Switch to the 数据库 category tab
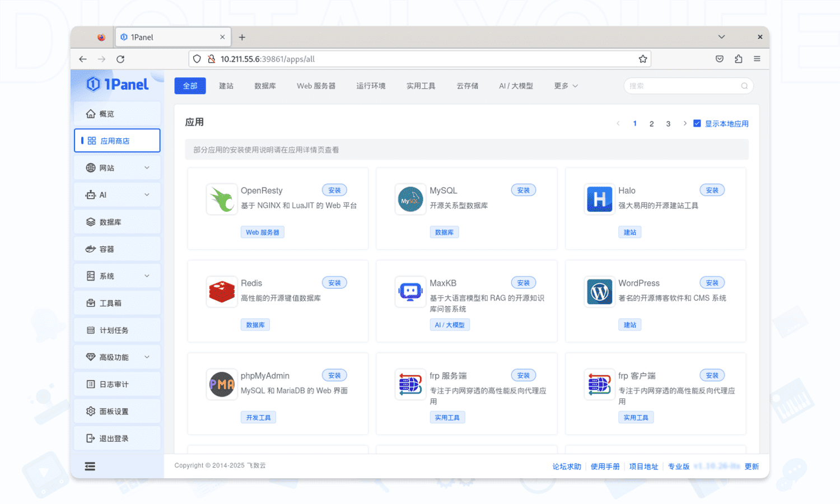 tap(265, 86)
